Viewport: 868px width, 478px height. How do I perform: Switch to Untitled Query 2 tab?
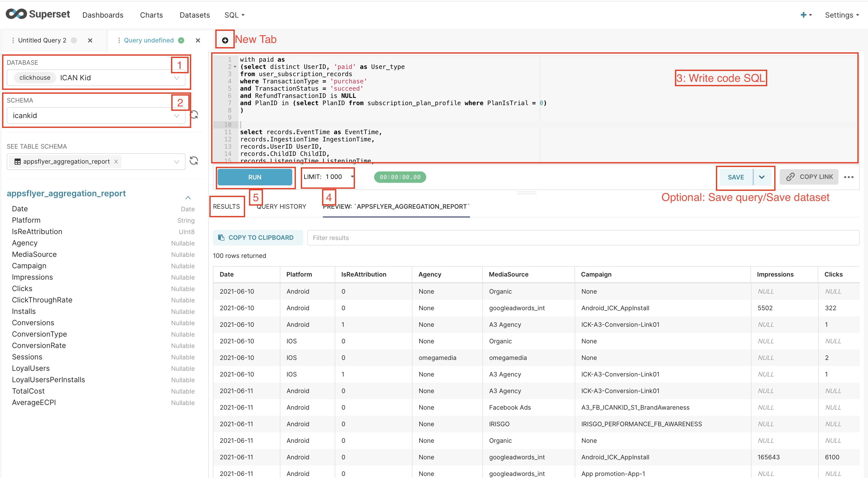(42, 40)
